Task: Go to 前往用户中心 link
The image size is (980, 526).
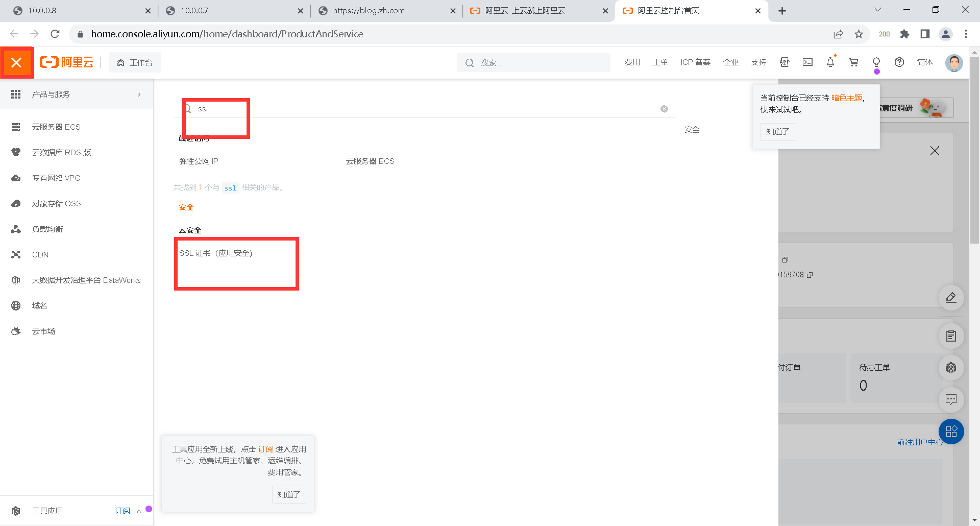Action: [920, 442]
